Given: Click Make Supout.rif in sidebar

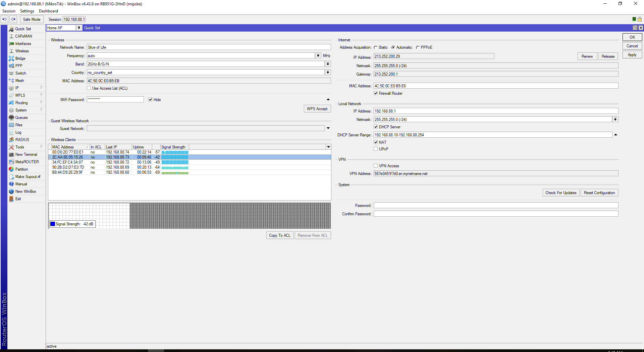Looking at the screenshot, I should pos(28,176).
